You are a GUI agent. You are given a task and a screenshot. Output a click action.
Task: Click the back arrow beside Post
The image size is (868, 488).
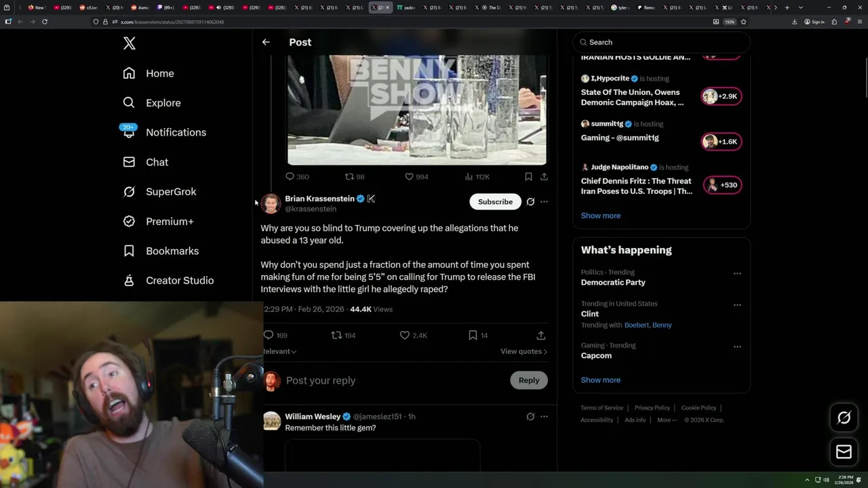point(266,42)
